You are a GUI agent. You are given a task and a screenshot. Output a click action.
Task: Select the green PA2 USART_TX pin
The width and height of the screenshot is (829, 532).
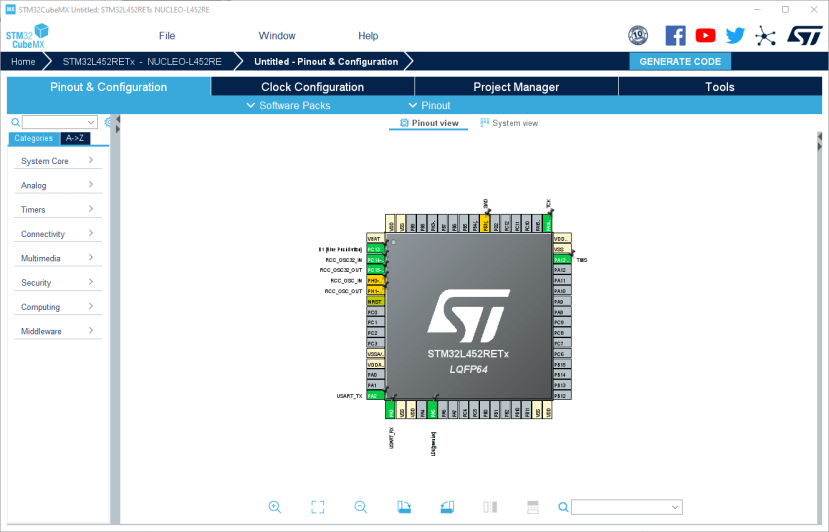click(x=375, y=396)
